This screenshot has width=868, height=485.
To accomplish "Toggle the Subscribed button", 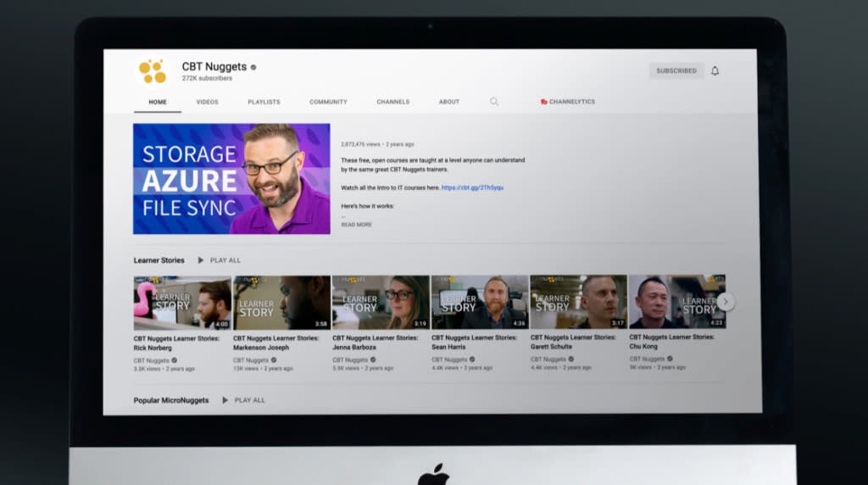I will click(676, 71).
